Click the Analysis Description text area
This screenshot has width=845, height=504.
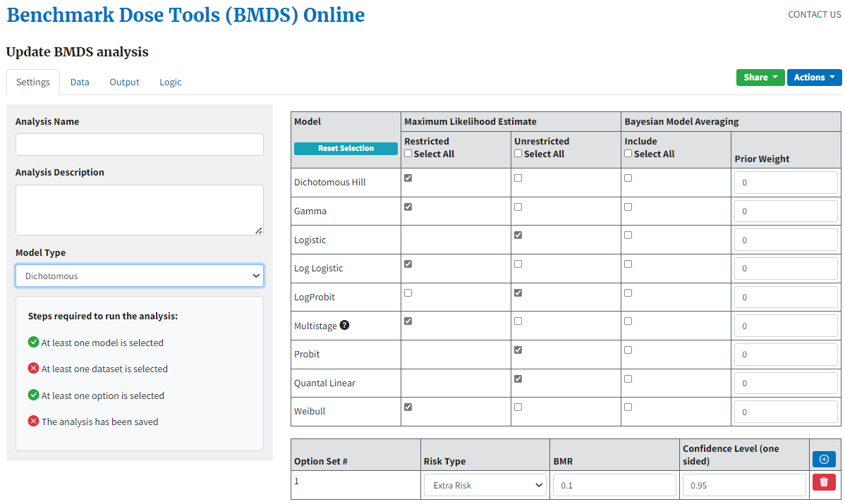tap(140, 210)
